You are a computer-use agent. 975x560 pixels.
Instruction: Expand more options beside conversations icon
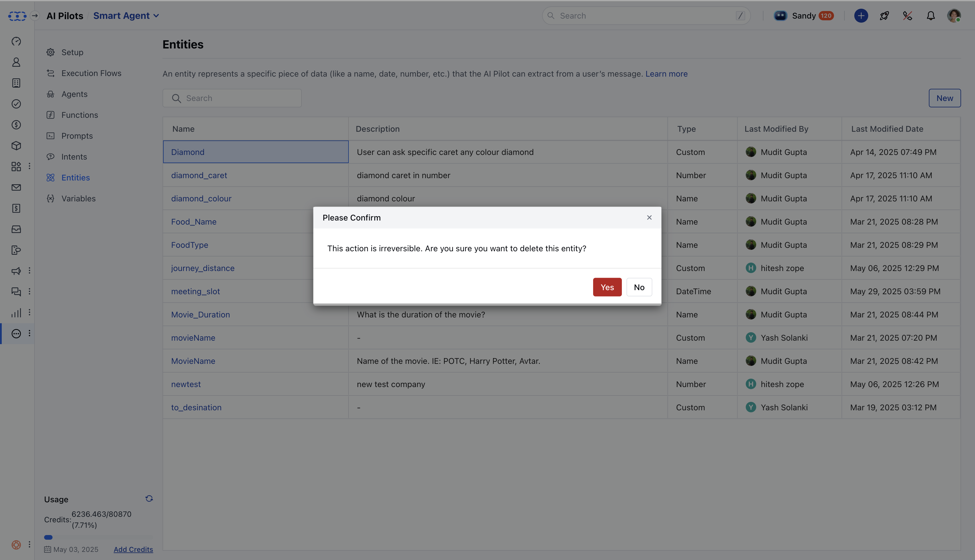[29, 291]
